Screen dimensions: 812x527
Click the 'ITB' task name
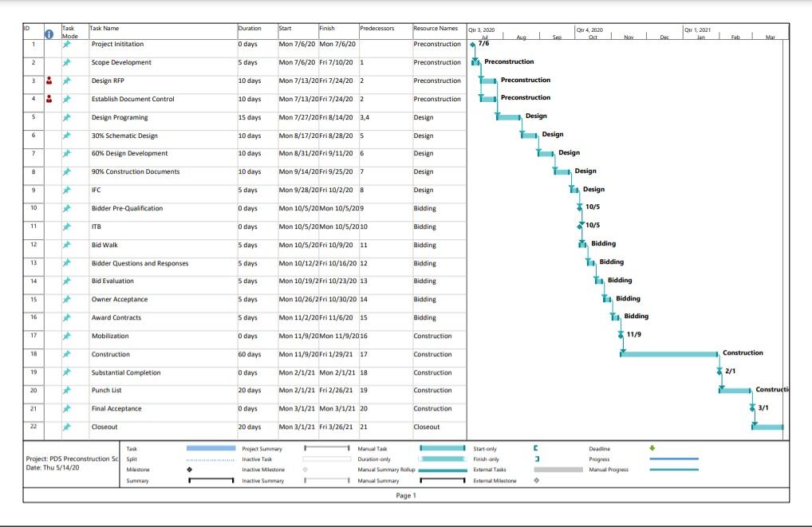point(97,226)
